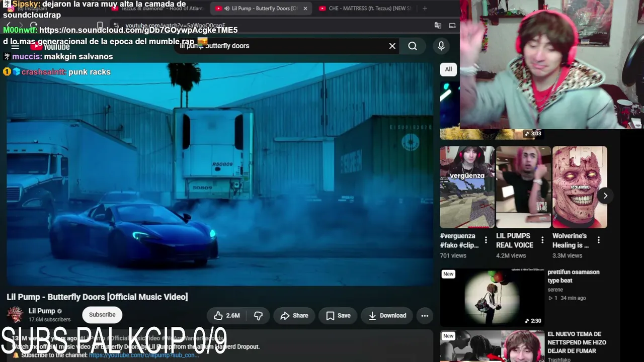
Task: Click the '17.6M subscribers' count
Action: 49,319
